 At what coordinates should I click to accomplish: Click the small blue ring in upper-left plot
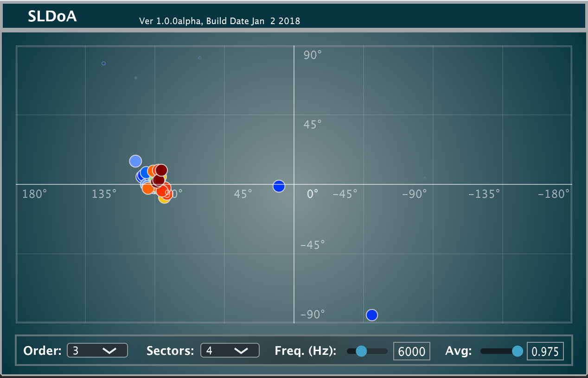click(103, 63)
